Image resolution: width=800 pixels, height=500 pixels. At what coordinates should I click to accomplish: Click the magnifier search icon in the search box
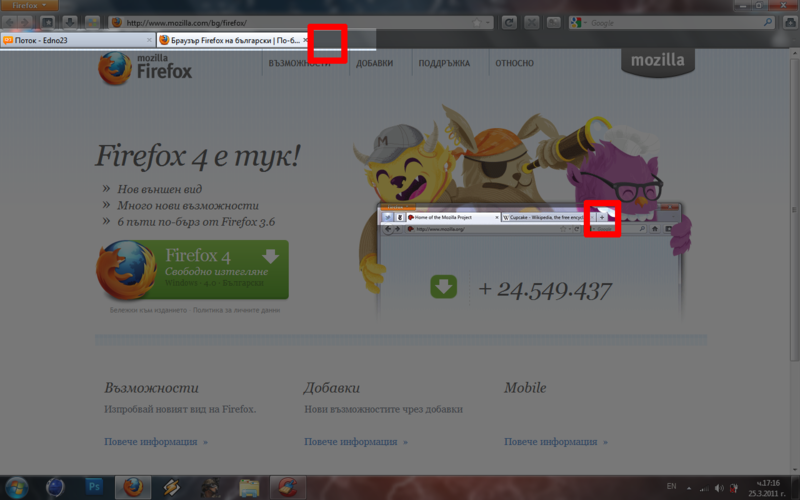tap(768, 22)
